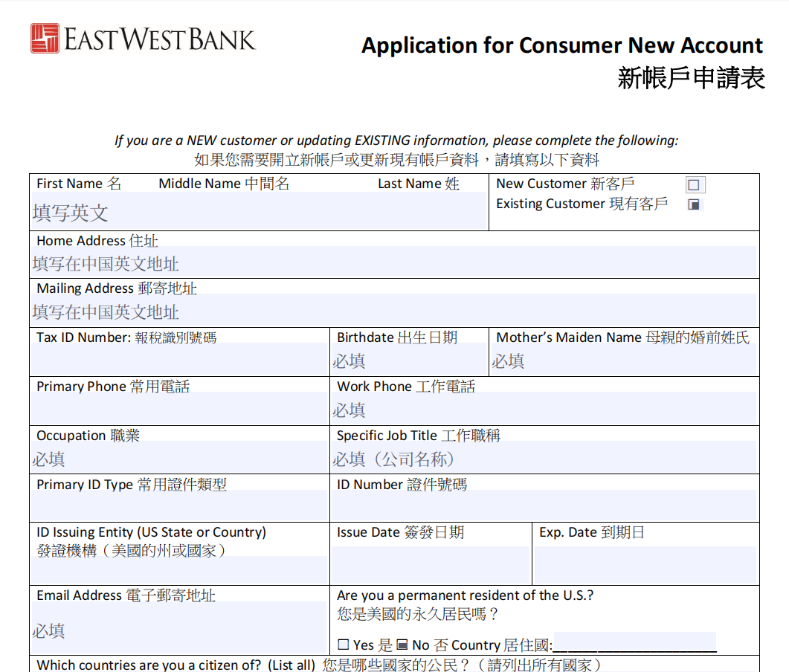Click the Exp. Date field
789x672 pixels.
pos(645,566)
